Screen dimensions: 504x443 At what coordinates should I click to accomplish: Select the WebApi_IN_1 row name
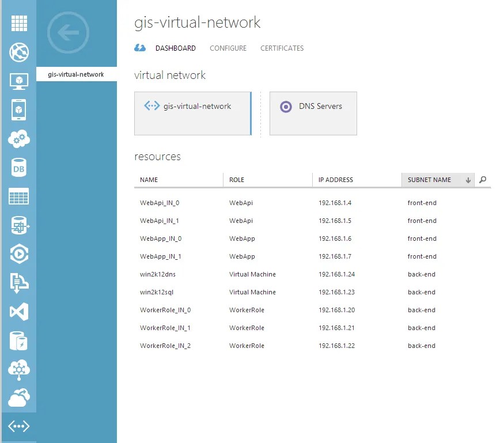click(159, 221)
